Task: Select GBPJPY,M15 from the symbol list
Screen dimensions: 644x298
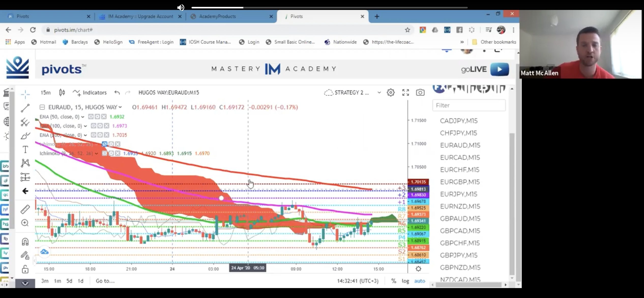Action: tap(459, 255)
